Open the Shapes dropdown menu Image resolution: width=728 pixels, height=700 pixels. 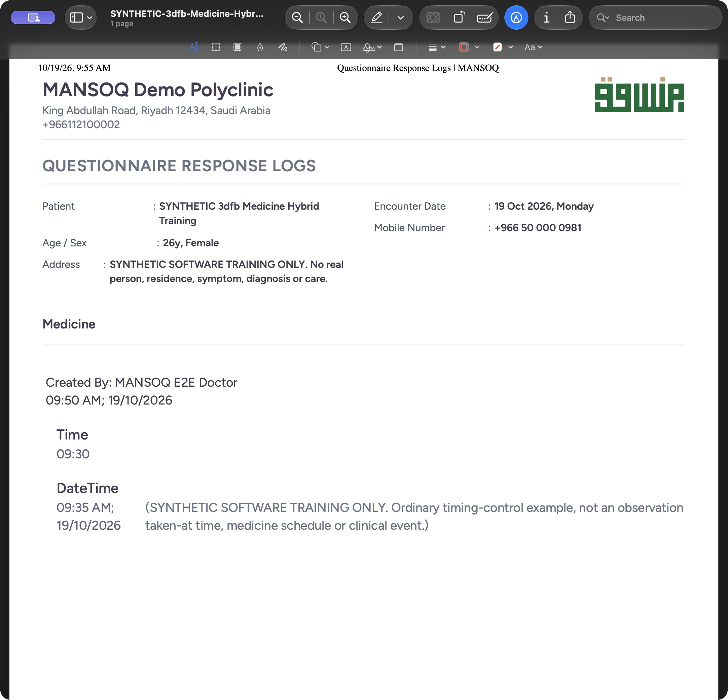point(320,47)
